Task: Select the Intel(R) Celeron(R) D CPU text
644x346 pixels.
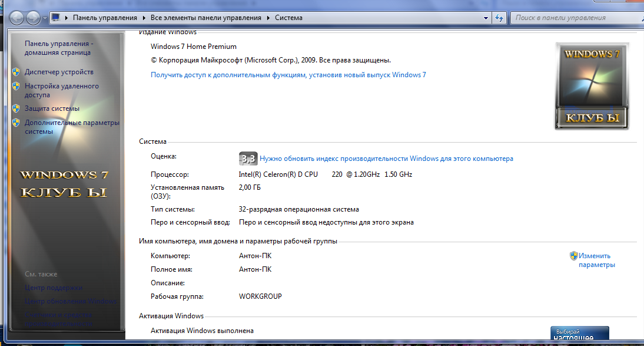Action: click(278, 174)
